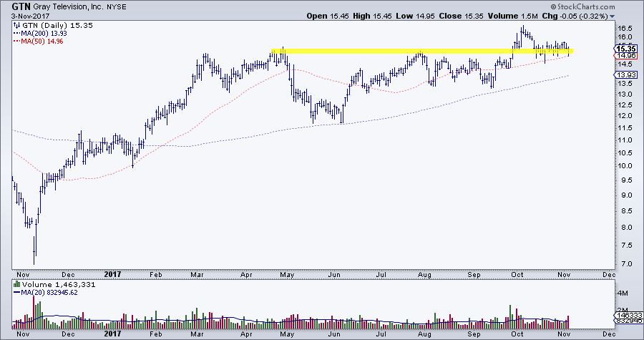Click the tallest volume bar in November 2016
Screen dimensions: 644x340
34,305
